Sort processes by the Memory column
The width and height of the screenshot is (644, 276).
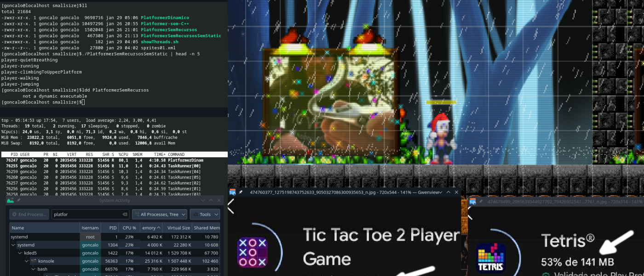pos(151,228)
